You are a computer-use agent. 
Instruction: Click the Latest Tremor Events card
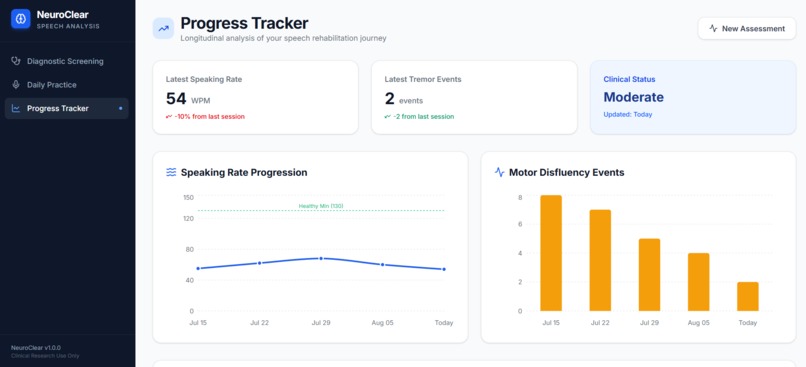(474, 97)
